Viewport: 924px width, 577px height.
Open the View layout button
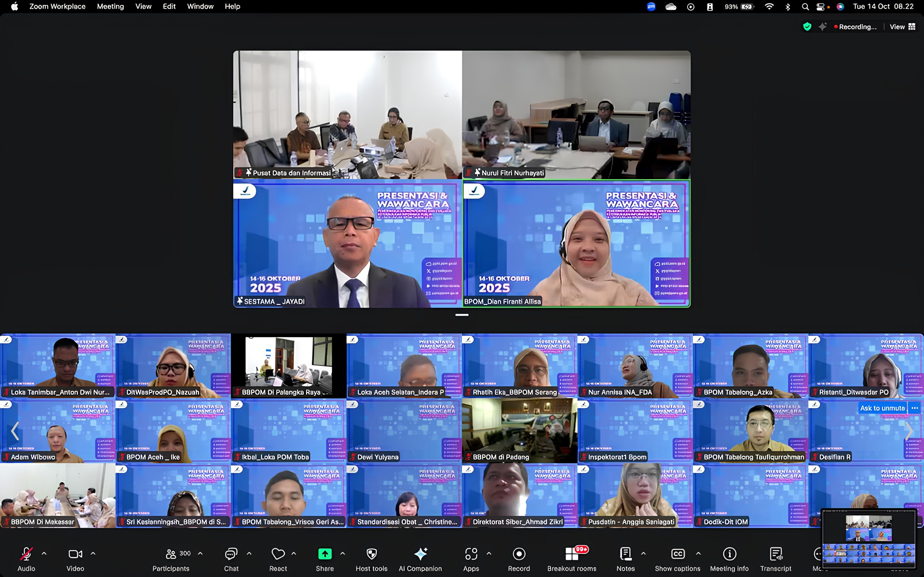click(902, 27)
